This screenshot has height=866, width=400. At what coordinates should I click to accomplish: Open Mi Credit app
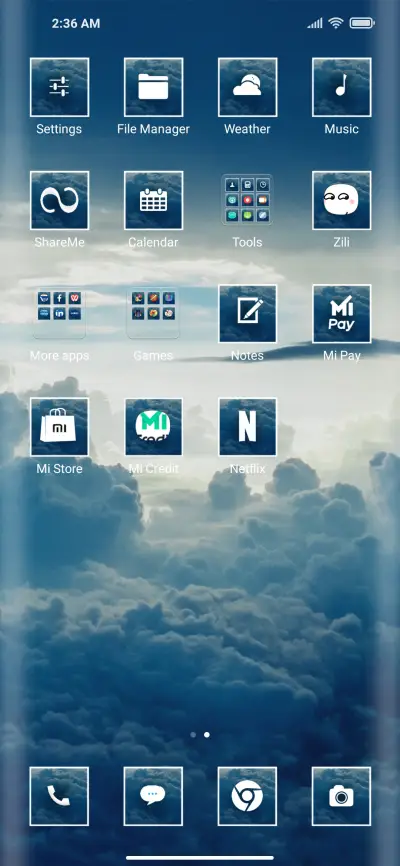tap(153, 427)
